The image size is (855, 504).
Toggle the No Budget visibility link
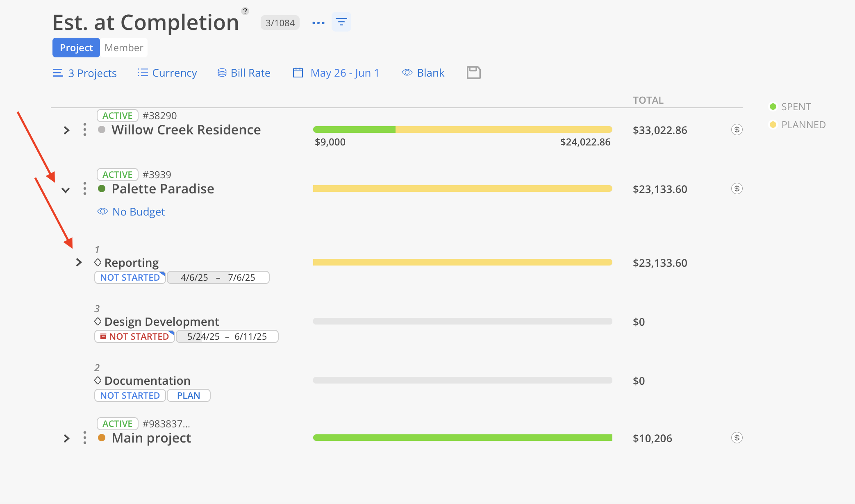(131, 211)
